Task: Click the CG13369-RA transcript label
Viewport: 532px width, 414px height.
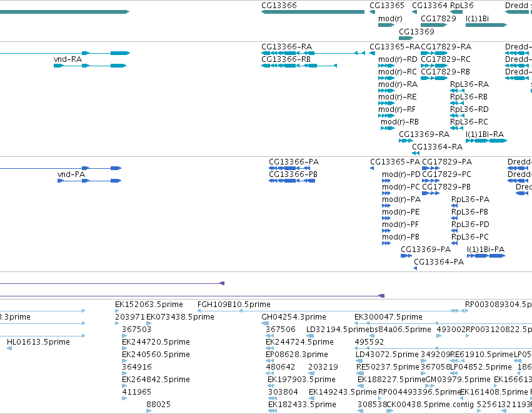Action: tap(424, 134)
